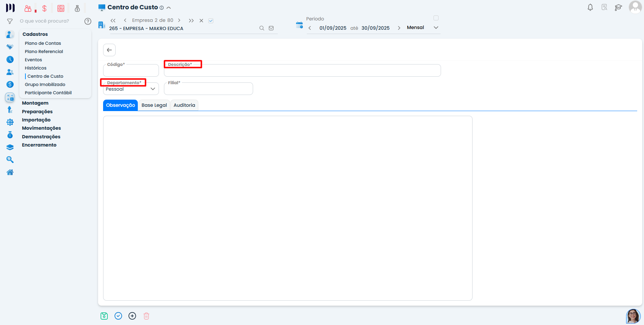Go to the next company
The height and width of the screenshot is (325, 644).
click(179, 21)
